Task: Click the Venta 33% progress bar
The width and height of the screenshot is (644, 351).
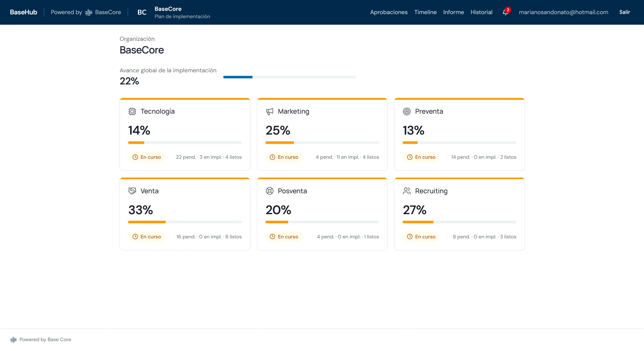Action: point(185,222)
